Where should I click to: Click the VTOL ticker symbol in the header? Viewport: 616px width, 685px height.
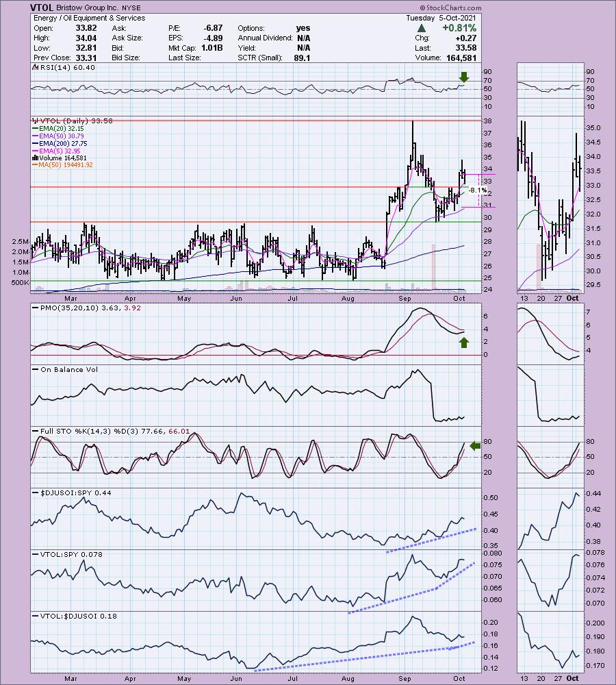[42, 8]
